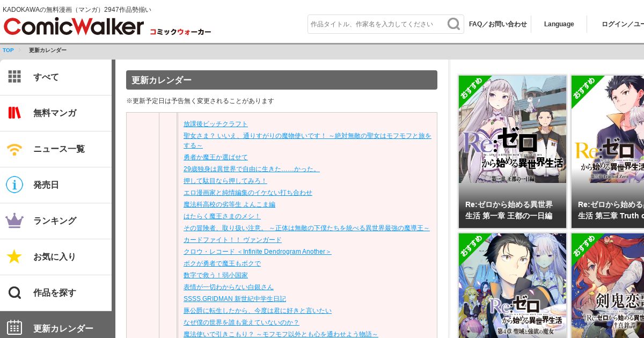Screen dimensions: 644x338
Task: Open 無料マンガ in sidebar
Action: click(x=56, y=113)
